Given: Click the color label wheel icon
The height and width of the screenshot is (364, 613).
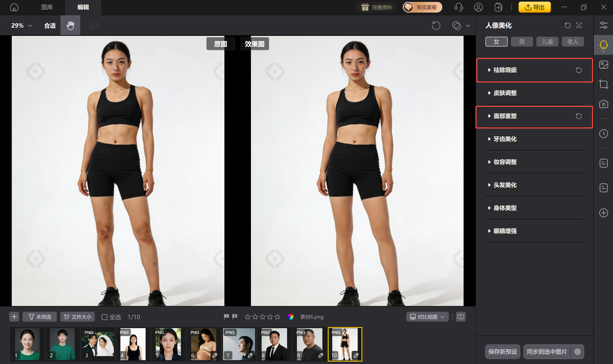Looking at the screenshot, I should click(x=291, y=317).
